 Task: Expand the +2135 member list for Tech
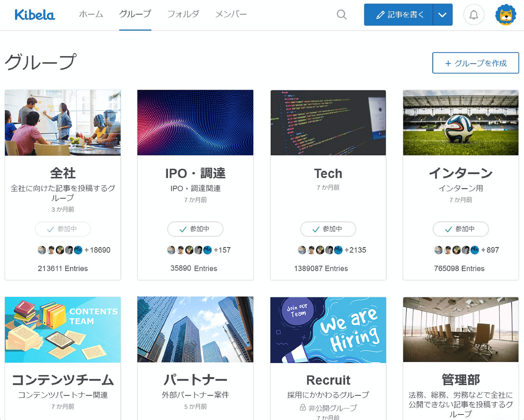pos(356,250)
